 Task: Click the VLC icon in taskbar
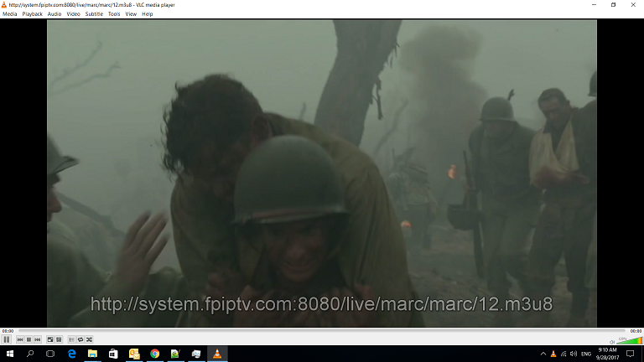217,354
